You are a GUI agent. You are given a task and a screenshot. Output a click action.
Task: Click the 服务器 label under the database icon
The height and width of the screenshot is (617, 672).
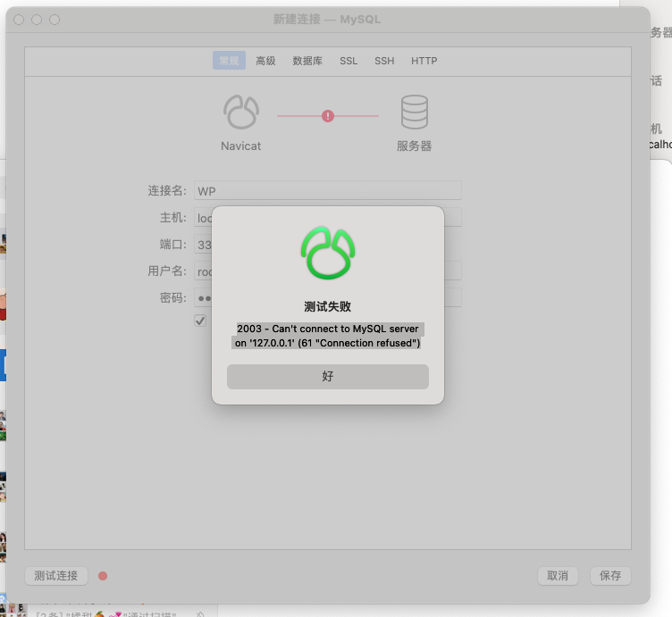coord(414,146)
